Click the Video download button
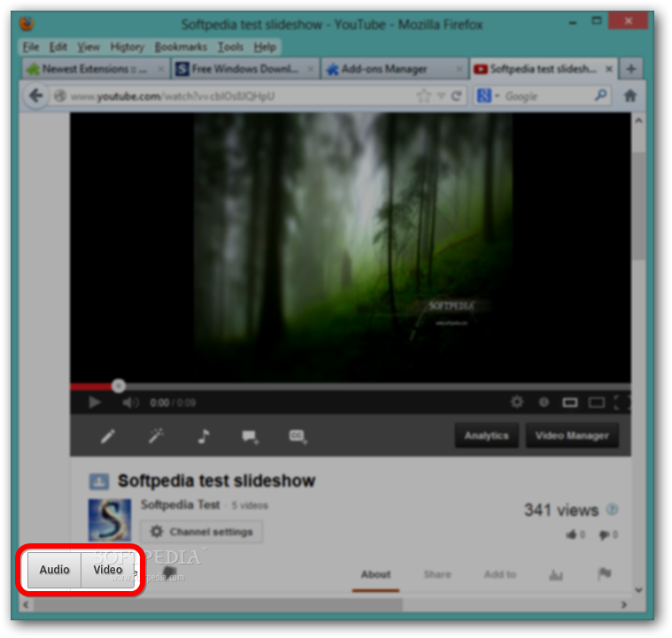This screenshot has width=672, height=638. [x=107, y=570]
